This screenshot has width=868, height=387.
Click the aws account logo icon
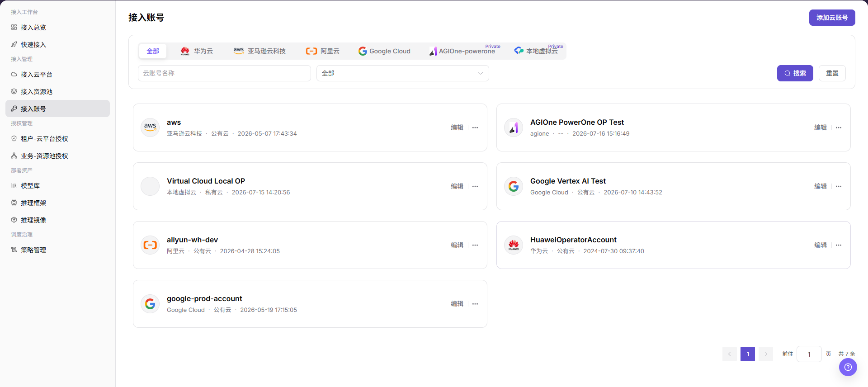pos(150,127)
